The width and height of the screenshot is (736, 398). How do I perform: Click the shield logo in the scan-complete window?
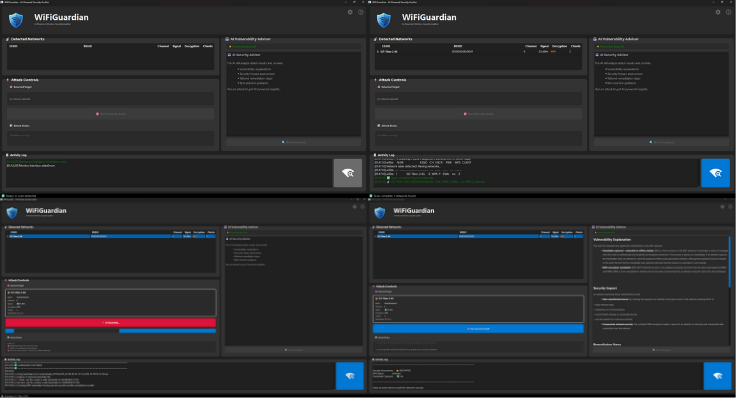coord(383,20)
